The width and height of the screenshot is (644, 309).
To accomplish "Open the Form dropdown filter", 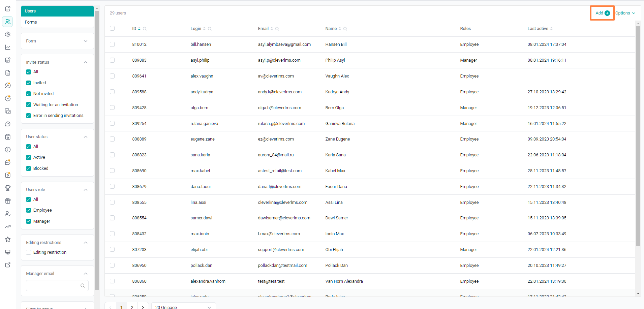I will (57, 41).
